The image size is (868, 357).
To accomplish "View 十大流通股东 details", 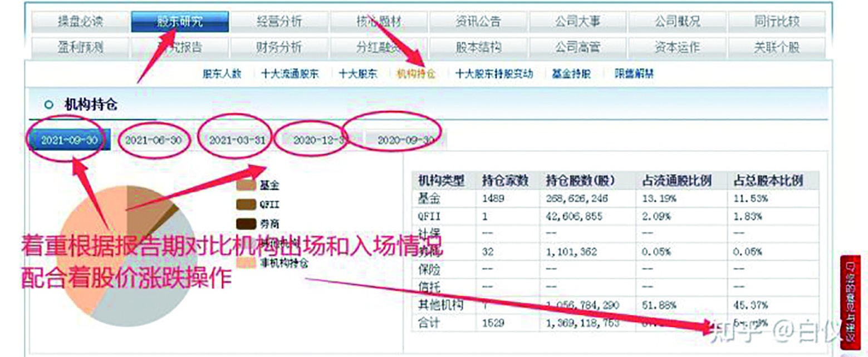I will point(290,73).
